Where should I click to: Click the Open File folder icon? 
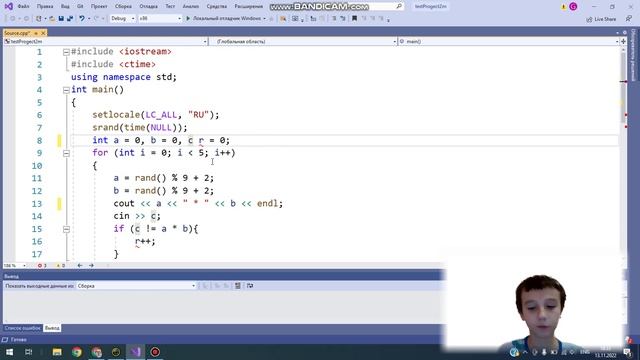point(52,19)
